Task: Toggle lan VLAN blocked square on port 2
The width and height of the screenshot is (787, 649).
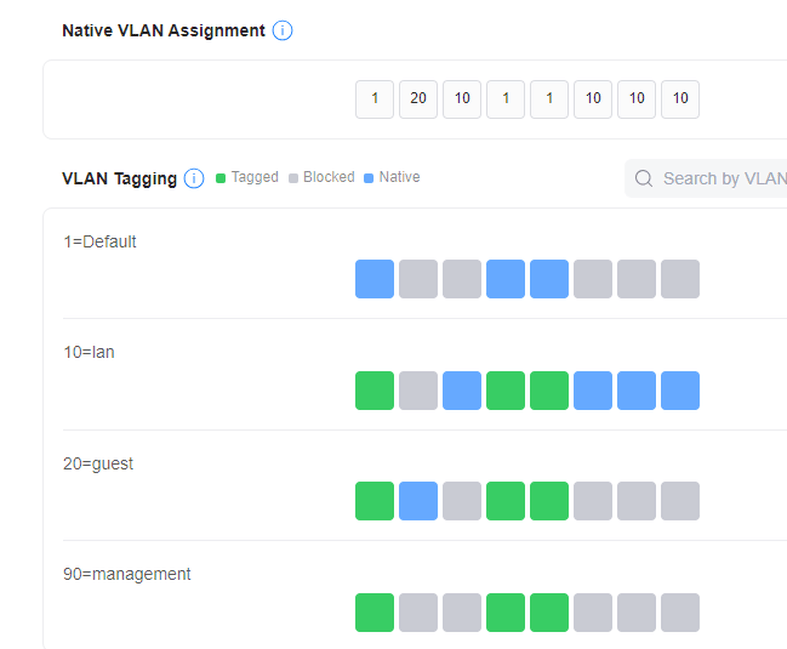Action: click(x=418, y=390)
